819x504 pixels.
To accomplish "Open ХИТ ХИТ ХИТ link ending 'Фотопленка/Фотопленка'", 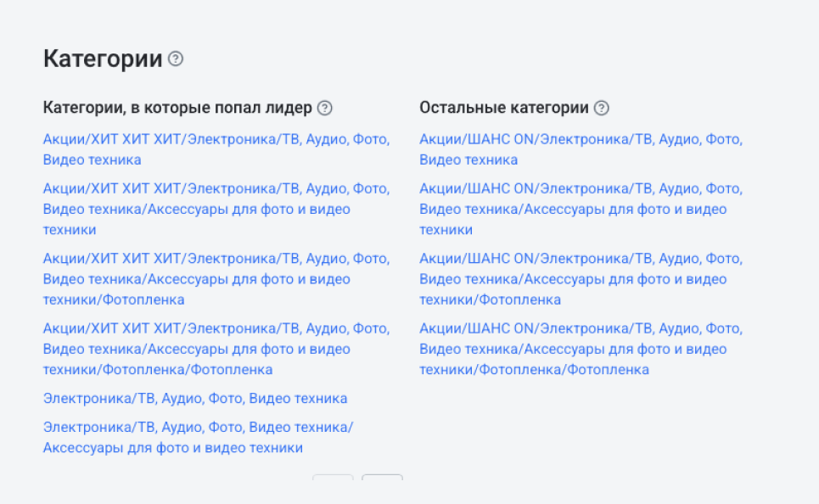I will (216, 349).
